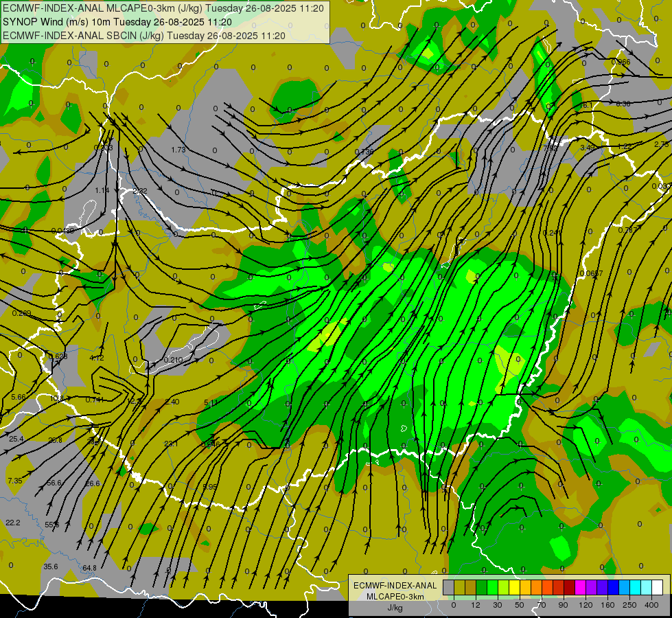Click the 12 tick label on legend scale
Image resolution: width=672 pixels, height=618 pixels.
point(475,605)
